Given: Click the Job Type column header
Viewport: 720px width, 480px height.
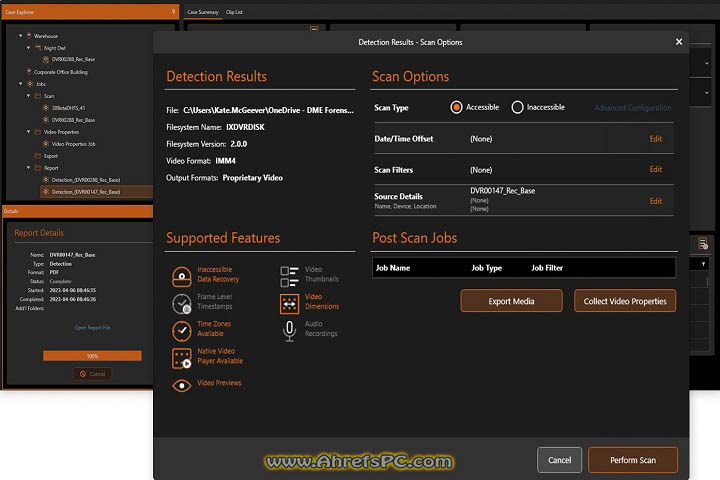Looking at the screenshot, I should [487, 268].
